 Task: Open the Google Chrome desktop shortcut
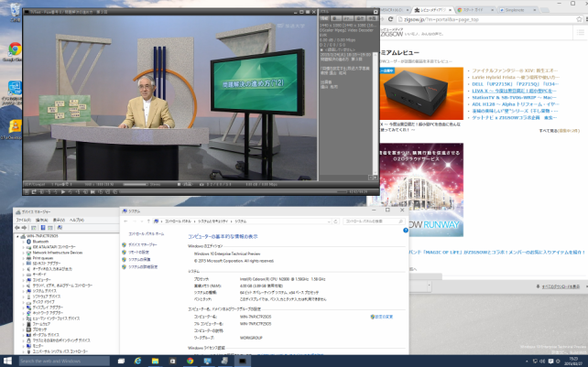pos(15,52)
